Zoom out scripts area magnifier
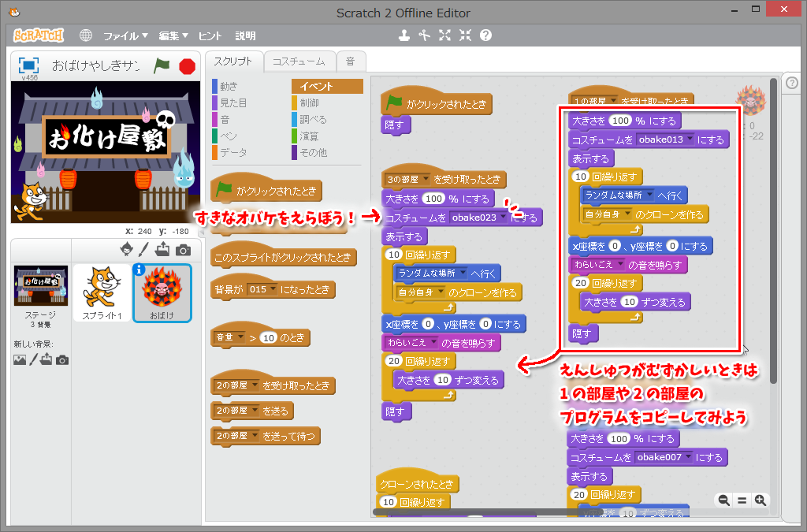Viewport: 807px width, 532px height. pyautogui.click(x=723, y=500)
